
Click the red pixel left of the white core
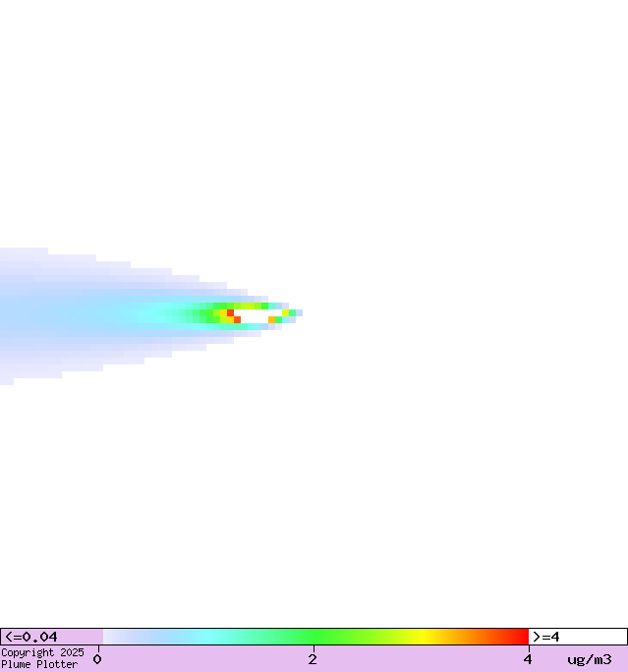click(x=230, y=312)
